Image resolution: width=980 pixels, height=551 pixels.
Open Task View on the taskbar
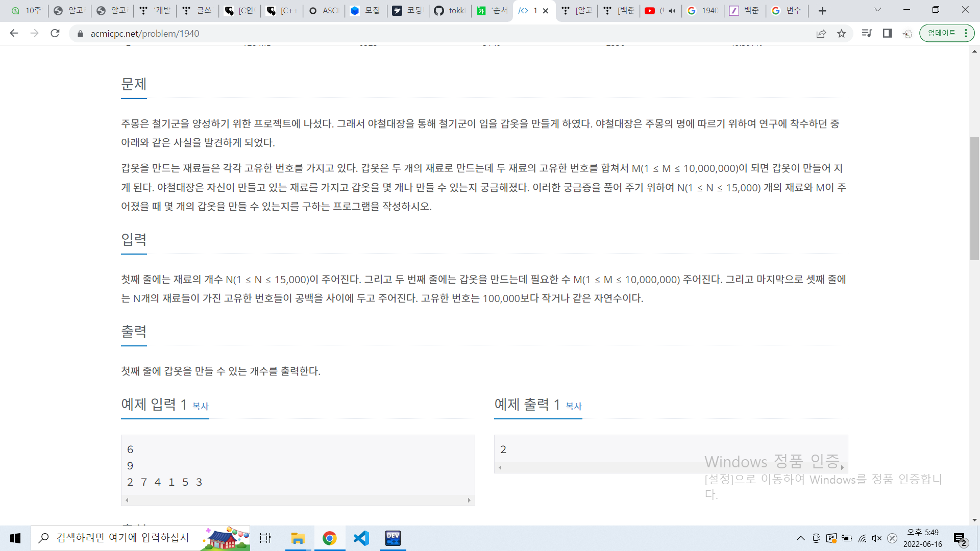coord(265,538)
